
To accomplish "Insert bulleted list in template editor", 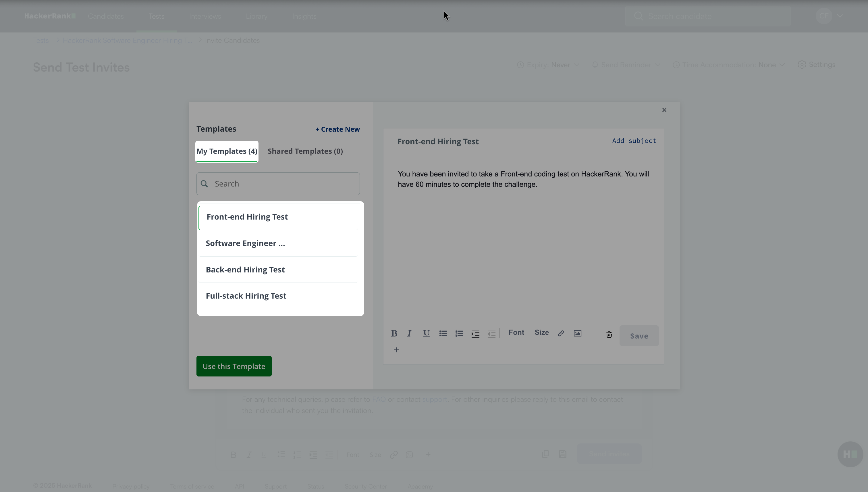I will point(443,334).
